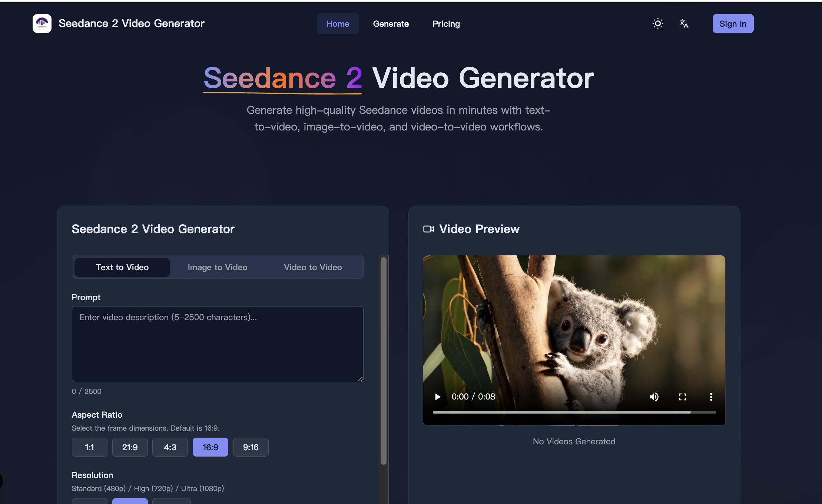Select the 21:9 aspect ratio
Viewport: 822px width, 504px height.
(130, 447)
